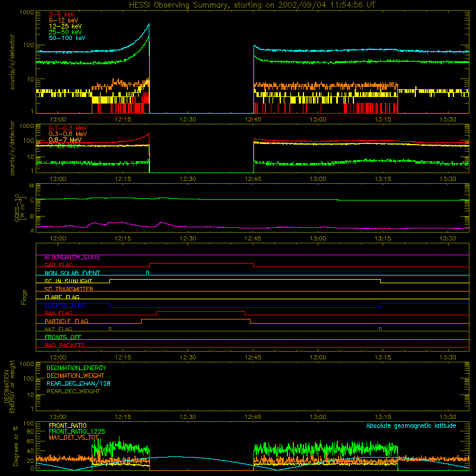Click the 40 y-axis label of the bottom plot
This screenshot has height=476, width=476.
tap(30, 451)
